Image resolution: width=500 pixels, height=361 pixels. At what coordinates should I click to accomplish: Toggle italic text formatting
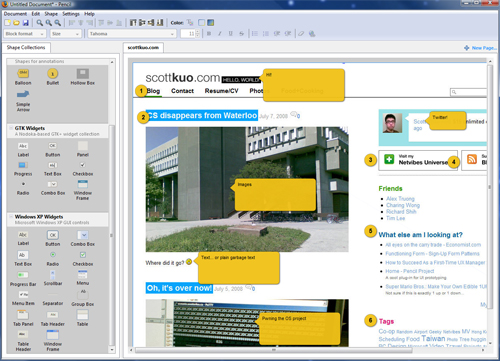(220, 33)
